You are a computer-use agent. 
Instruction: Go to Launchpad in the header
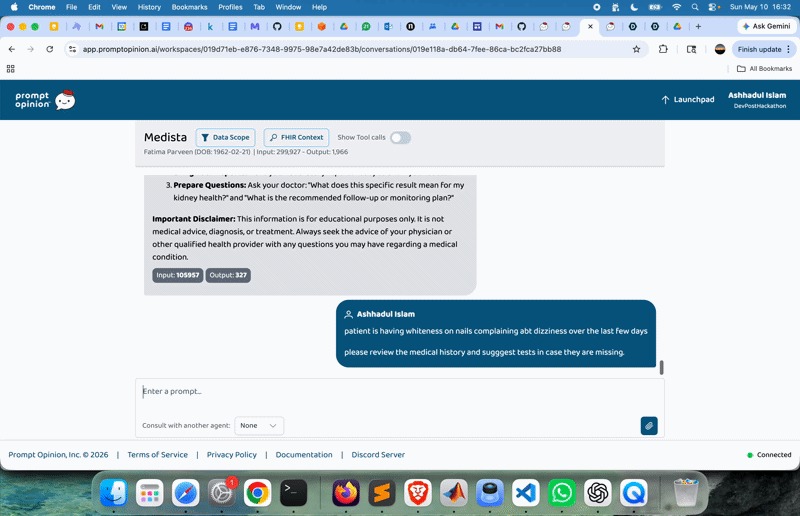pyautogui.click(x=688, y=100)
